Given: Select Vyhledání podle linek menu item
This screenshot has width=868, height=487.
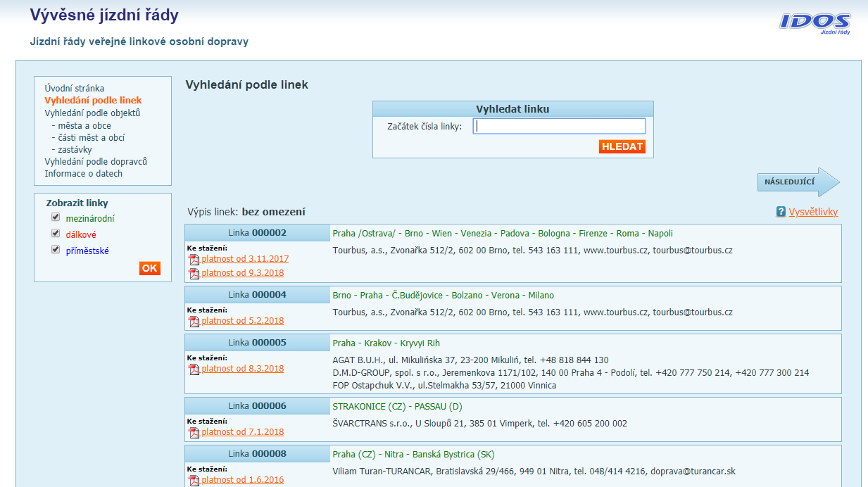Looking at the screenshot, I should point(93,101).
